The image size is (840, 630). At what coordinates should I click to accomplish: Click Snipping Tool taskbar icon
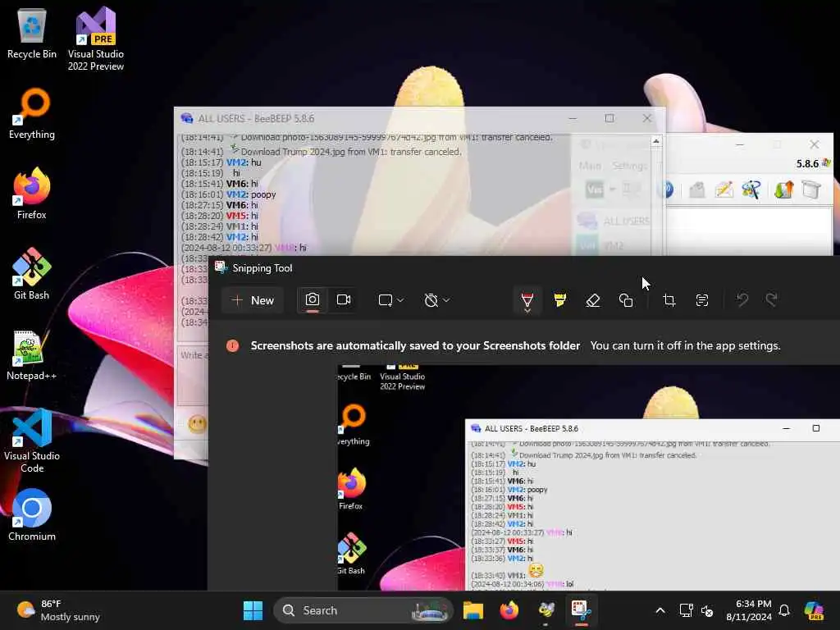tap(582, 610)
